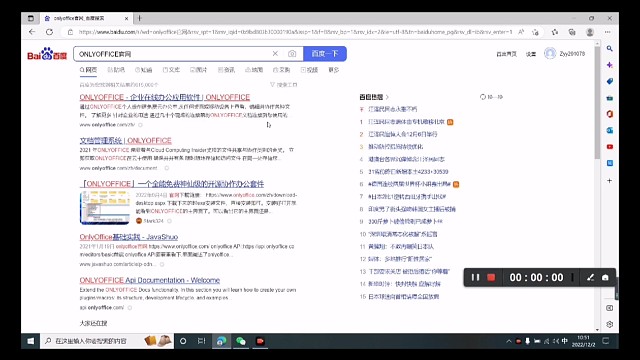Open user account Zyy201078 menu
Screen dimensions: 640x360
(565, 53)
